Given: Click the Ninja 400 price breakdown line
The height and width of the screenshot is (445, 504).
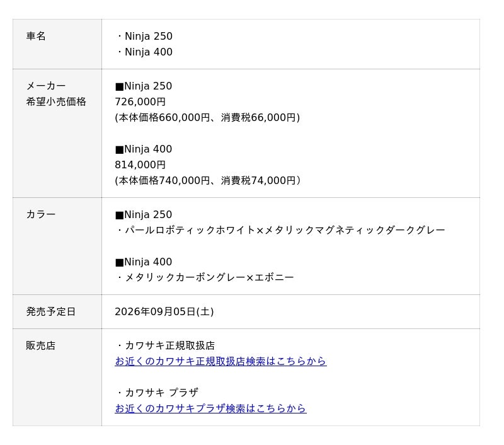Looking at the screenshot, I should tap(208, 180).
